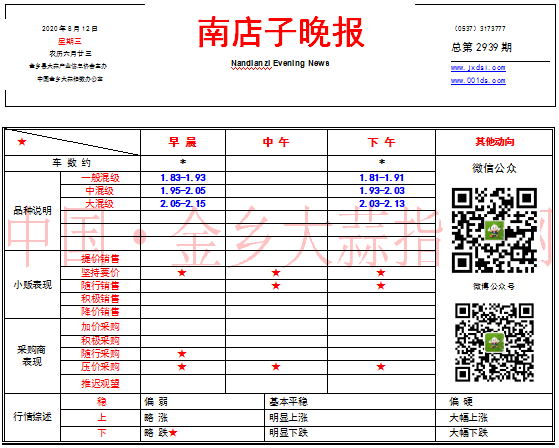Click the 采购商表现 section label

(x=32, y=356)
